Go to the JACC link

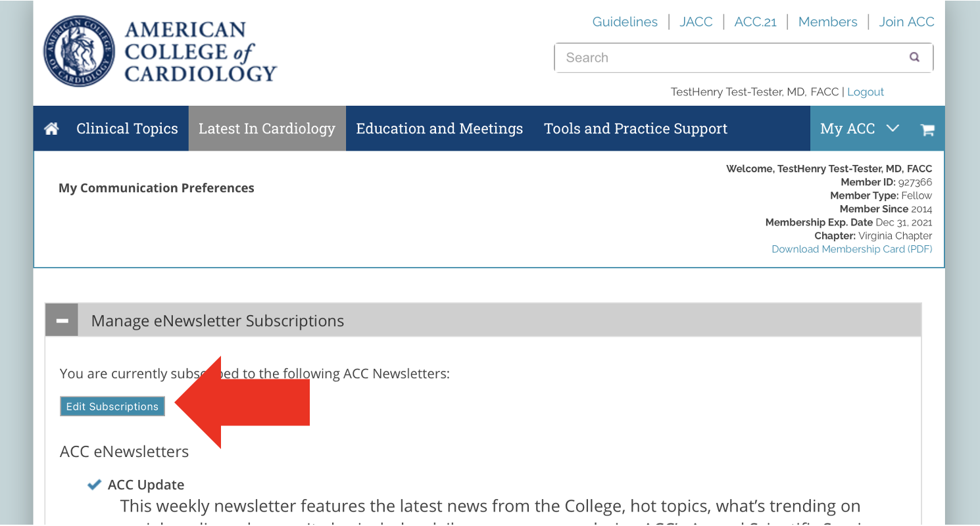tap(696, 22)
